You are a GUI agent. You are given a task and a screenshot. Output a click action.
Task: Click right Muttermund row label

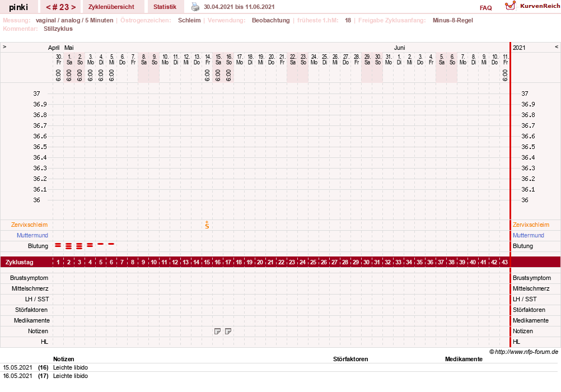(529, 236)
